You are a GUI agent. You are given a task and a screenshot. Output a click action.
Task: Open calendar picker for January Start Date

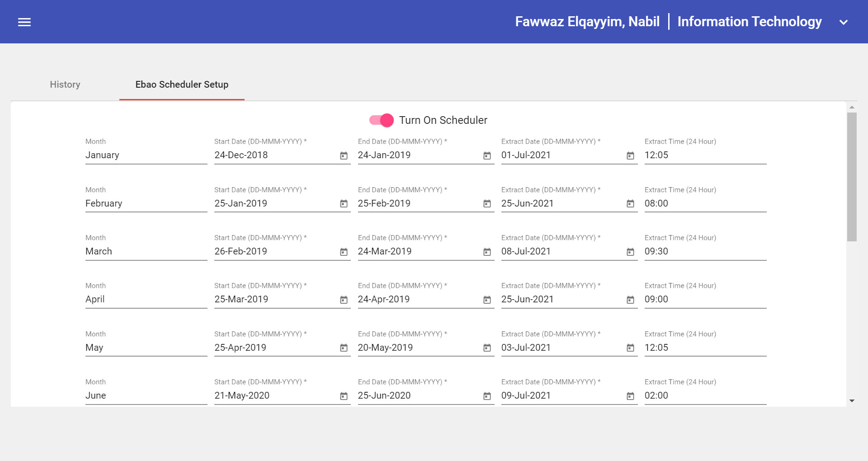pyautogui.click(x=344, y=155)
